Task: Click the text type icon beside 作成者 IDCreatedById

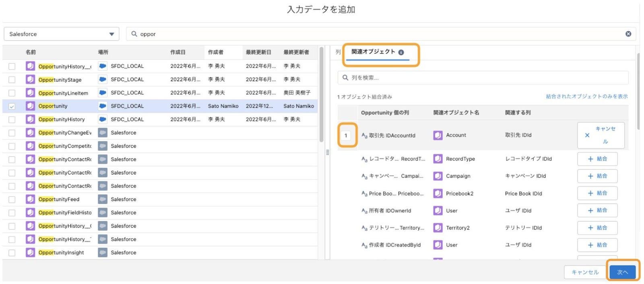Action: pos(364,245)
